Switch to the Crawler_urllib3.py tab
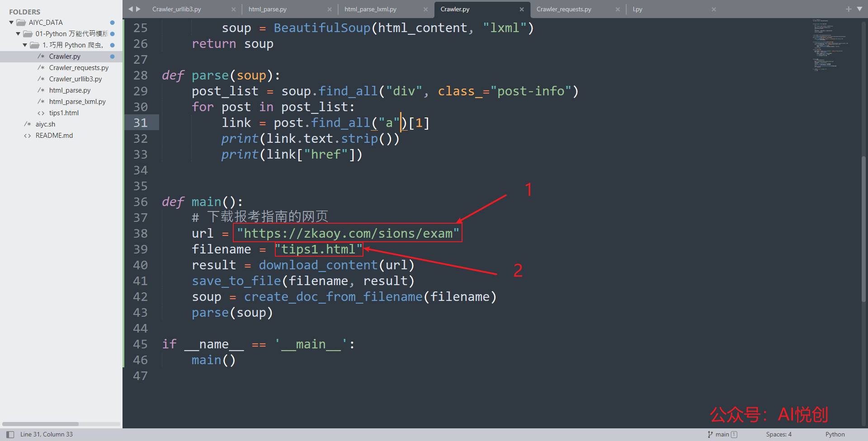Viewport: 868px width, 441px height. point(177,9)
